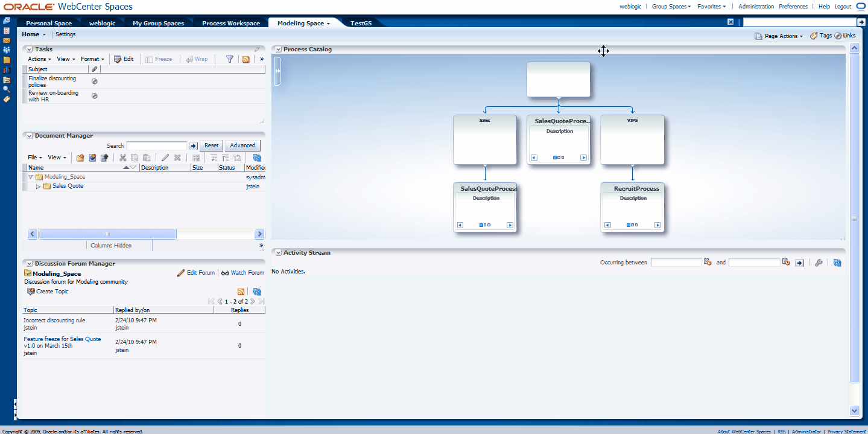Open the Tasks Format menu
Viewport: 868px width, 434px height.
[93, 59]
